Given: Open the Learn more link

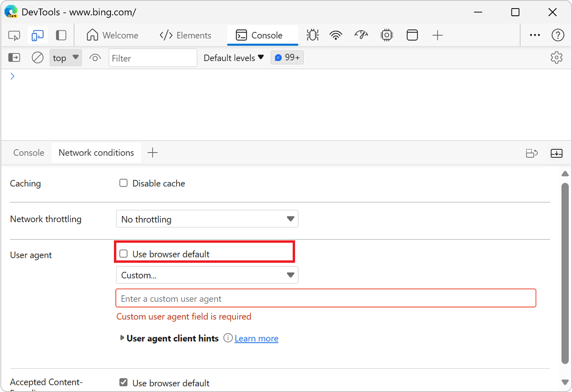Looking at the screenshot, I should [256, 339].
